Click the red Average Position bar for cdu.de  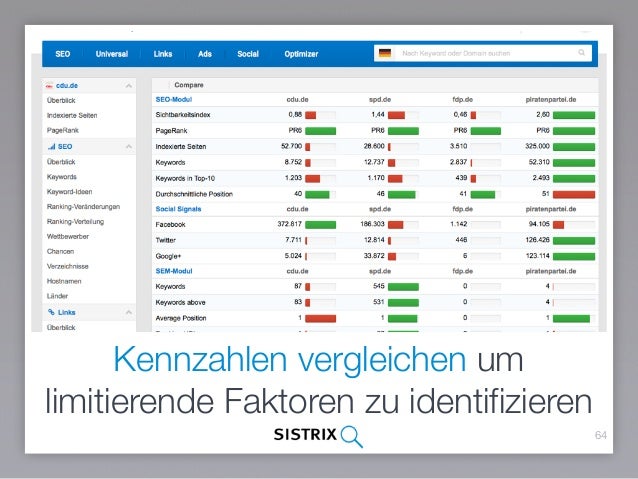point(320,318)
